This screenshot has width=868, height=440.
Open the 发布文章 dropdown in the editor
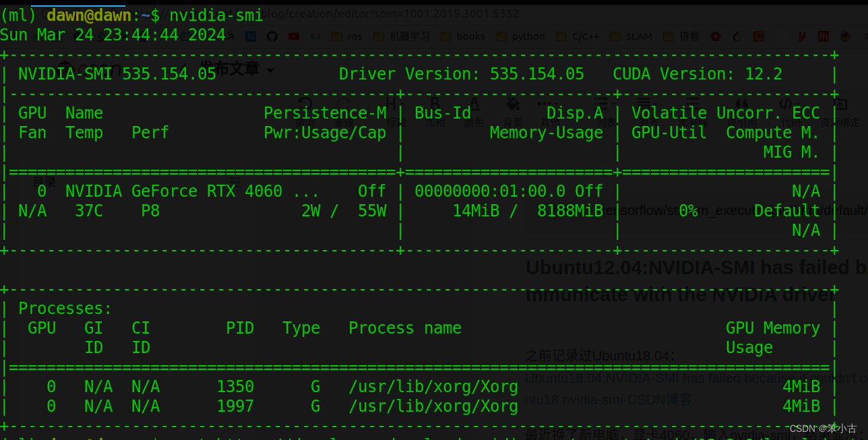coord(237,69)
